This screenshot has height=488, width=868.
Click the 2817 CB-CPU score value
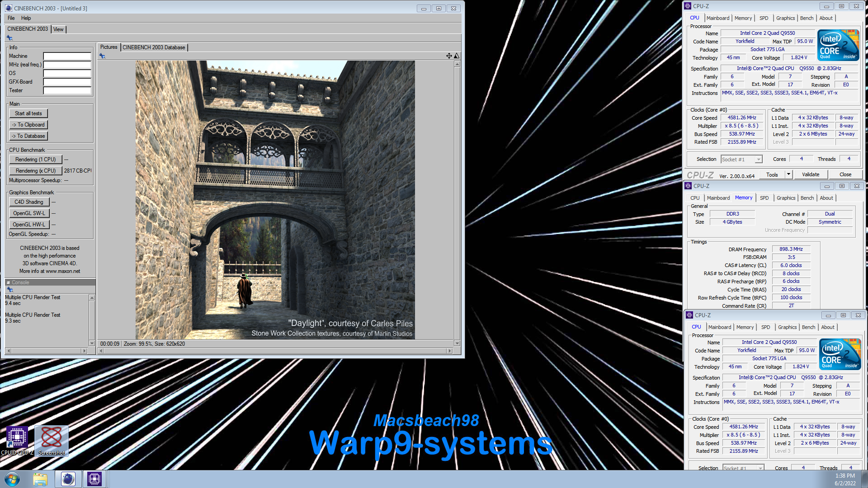coord(78,171)
